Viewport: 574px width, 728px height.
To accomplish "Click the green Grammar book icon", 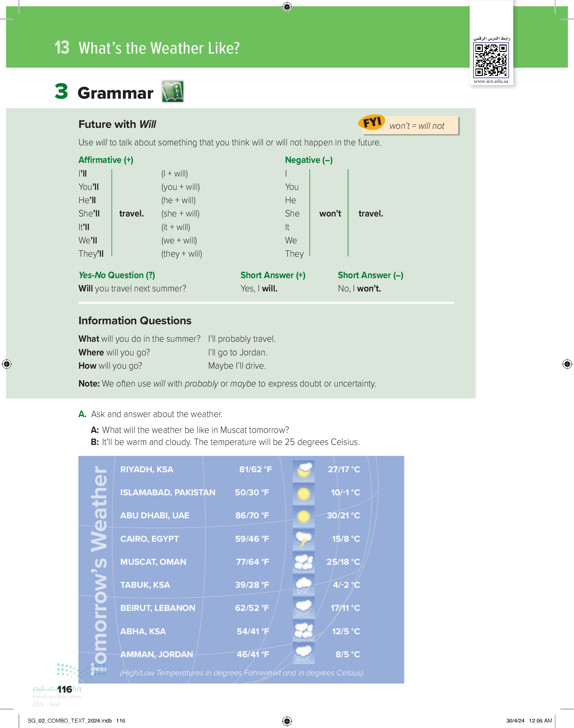I will click(173, 91).
